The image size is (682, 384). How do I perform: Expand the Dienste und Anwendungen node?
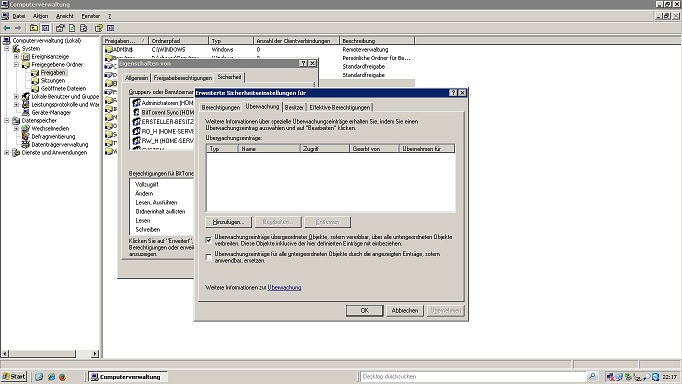coord(7,153)
